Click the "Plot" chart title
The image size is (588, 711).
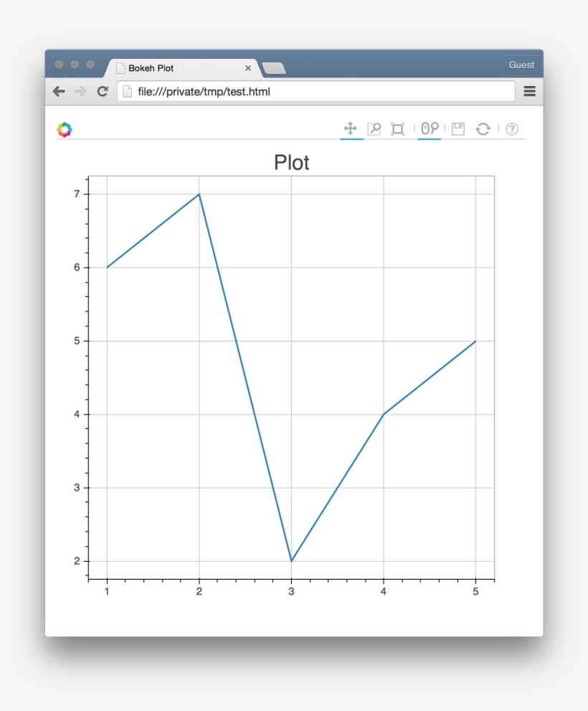(291, 163)
